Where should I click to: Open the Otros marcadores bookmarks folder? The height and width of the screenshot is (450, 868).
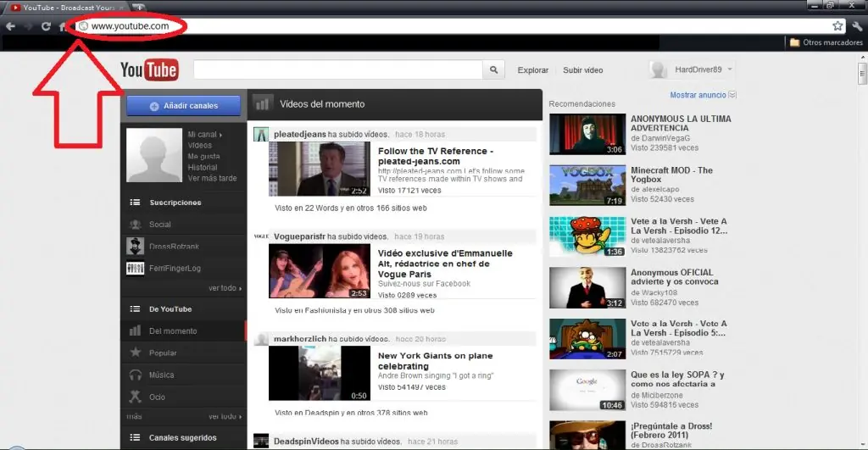(826, 42)
